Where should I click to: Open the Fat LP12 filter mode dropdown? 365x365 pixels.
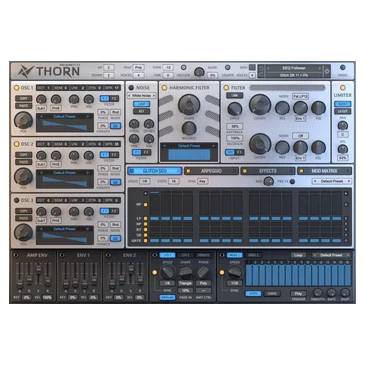[300, 96]
